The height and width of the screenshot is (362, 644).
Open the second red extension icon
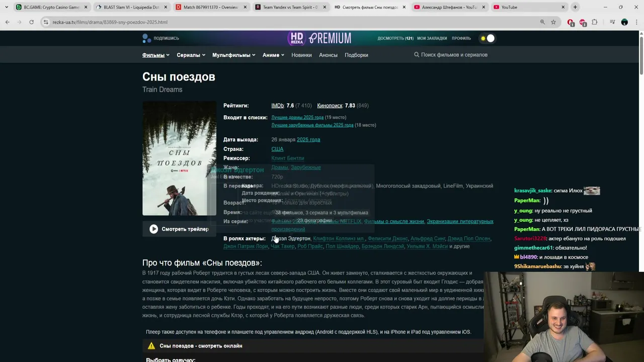tap(583, 22)
